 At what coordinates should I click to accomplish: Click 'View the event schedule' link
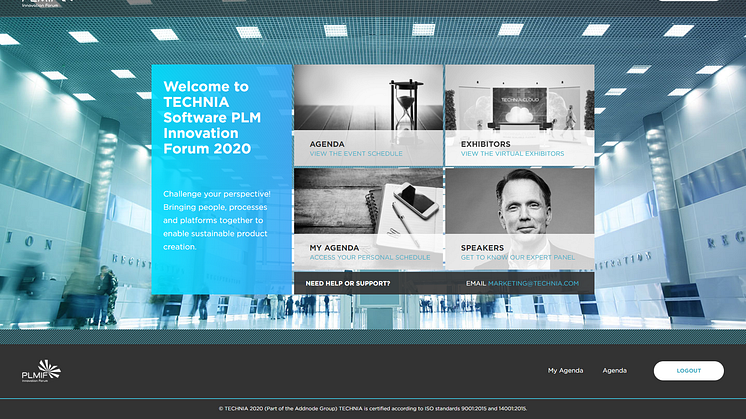(x=356, y=154)
